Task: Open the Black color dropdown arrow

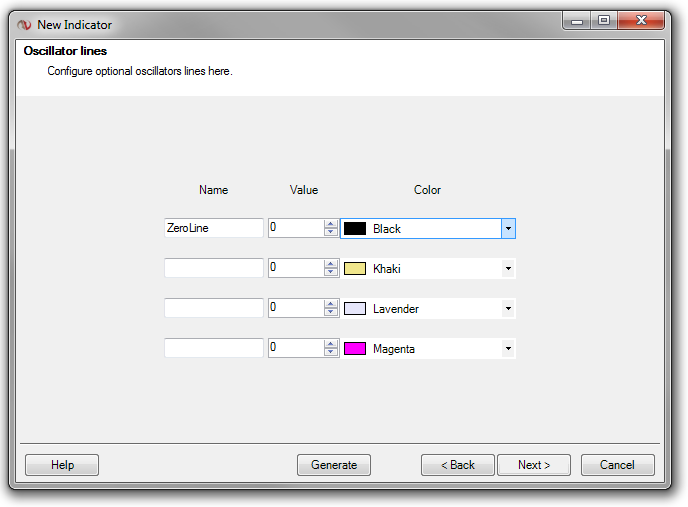Action: point(508,229)
